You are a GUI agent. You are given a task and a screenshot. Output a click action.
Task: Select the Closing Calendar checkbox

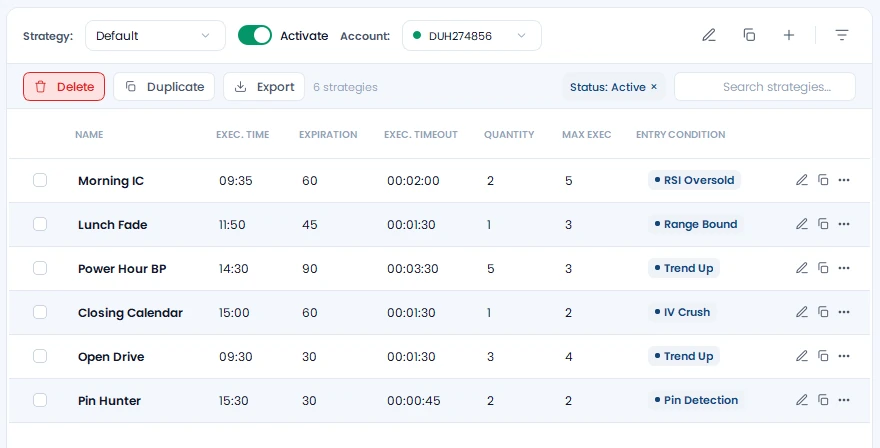40,312
